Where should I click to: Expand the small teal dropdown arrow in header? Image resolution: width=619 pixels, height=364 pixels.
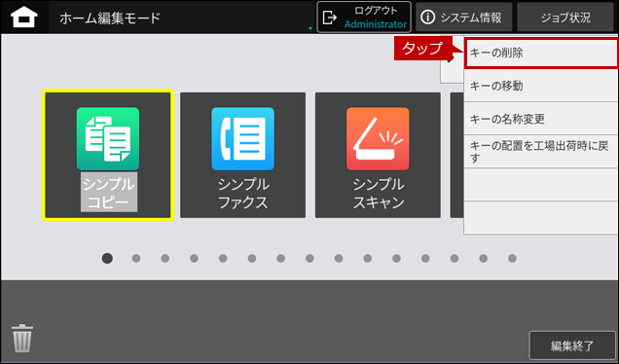pos(310,28)
